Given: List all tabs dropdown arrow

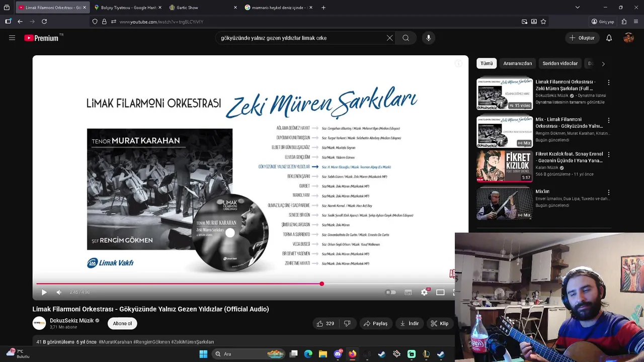Looking at the screenshot, I should [577, 8].
